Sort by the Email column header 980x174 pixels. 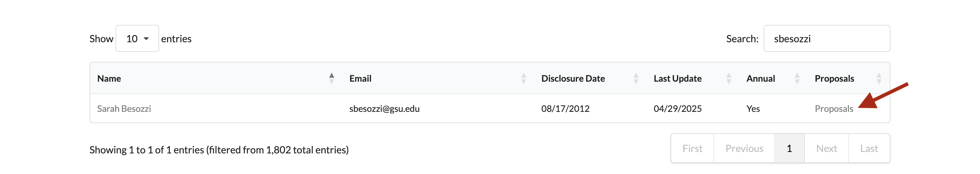coord(360,78)
